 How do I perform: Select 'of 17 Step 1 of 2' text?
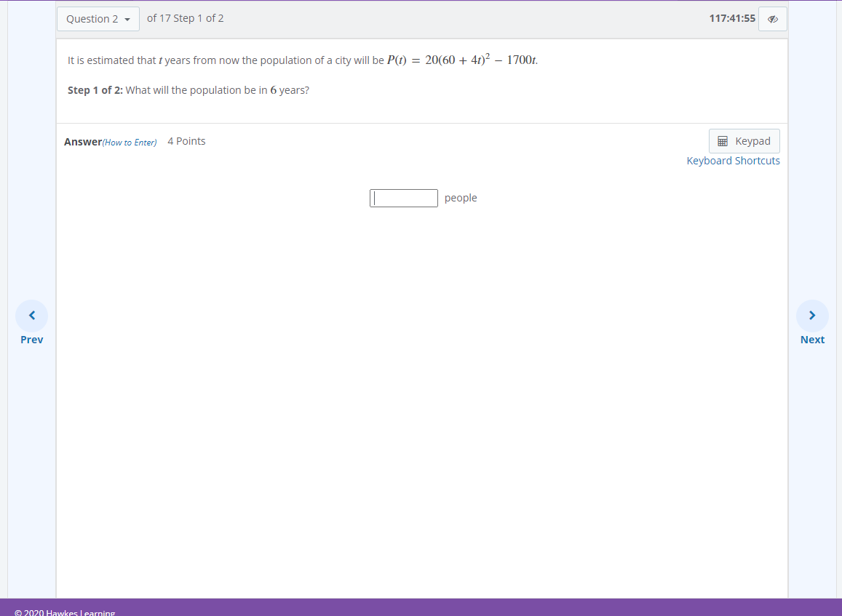click(x=186, y=18)
